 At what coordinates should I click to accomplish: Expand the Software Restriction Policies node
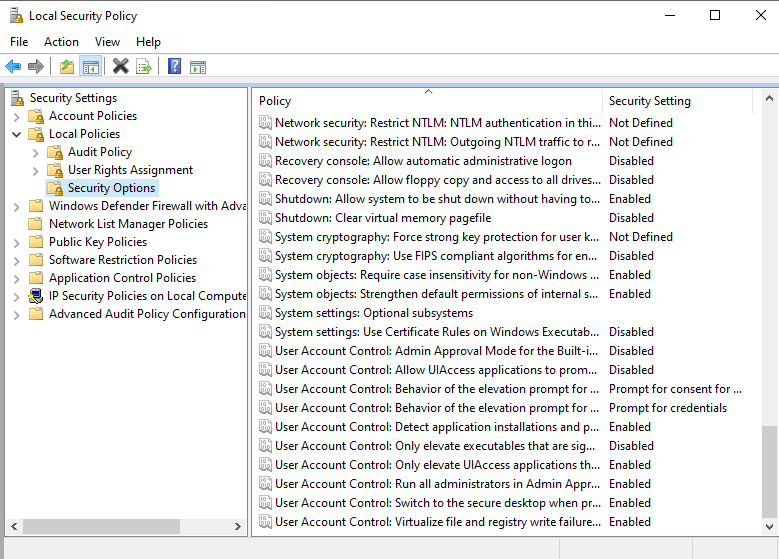pyautogui.click(x=16, y=261)
